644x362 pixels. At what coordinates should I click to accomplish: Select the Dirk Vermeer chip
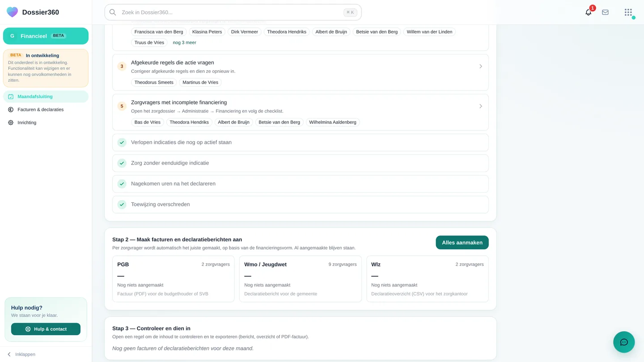245,32
